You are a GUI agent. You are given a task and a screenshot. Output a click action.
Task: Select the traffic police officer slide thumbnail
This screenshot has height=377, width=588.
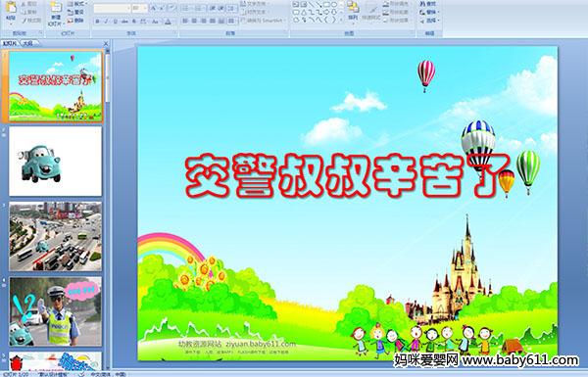click(x=55, y=311)
